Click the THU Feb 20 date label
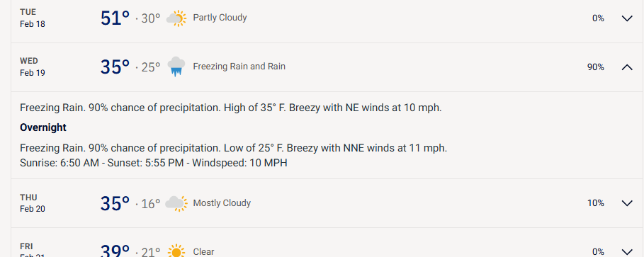 [33, 203]
